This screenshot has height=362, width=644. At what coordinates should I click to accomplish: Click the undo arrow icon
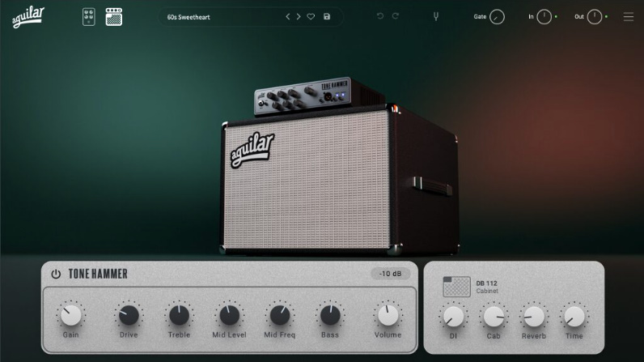[380, 17]
